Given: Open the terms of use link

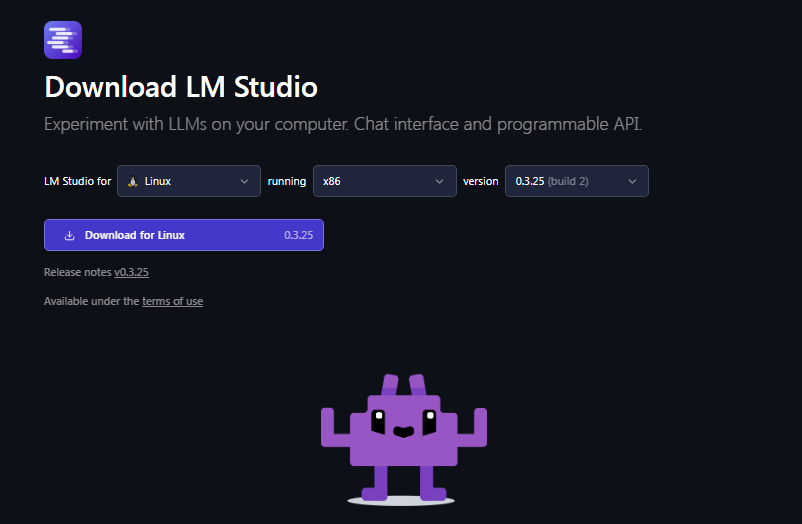Looking at the screenshot, I should [x=172, y=301].
